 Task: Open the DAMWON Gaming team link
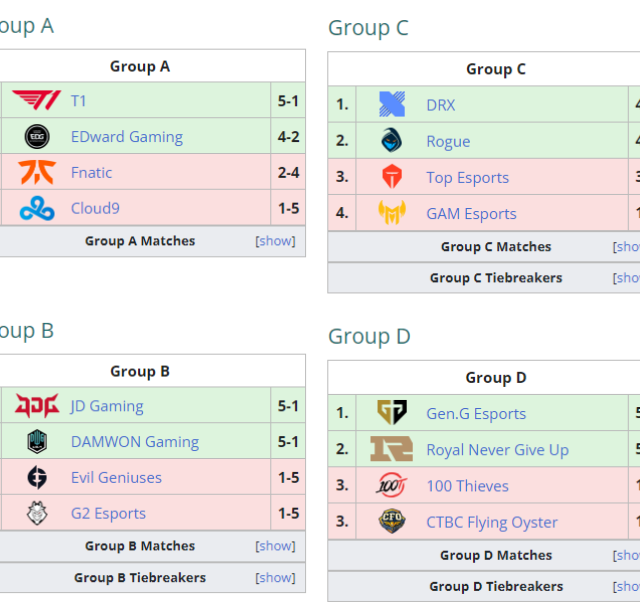[x=135, y=441]
